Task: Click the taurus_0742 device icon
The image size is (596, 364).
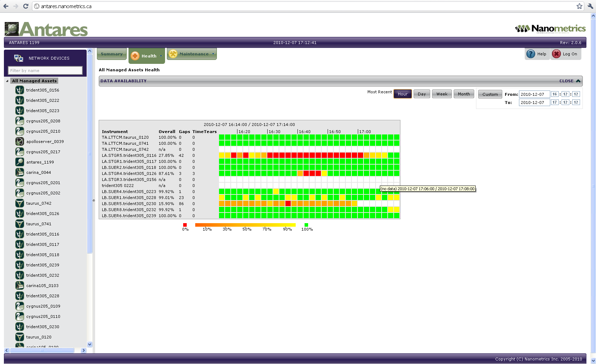Action: [20, 203]
